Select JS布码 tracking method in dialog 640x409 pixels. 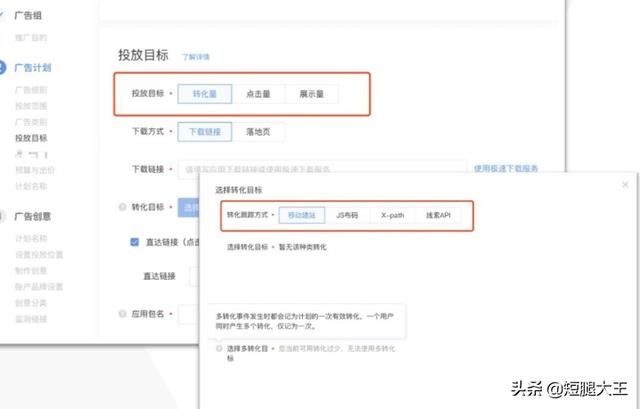[347, 215]
